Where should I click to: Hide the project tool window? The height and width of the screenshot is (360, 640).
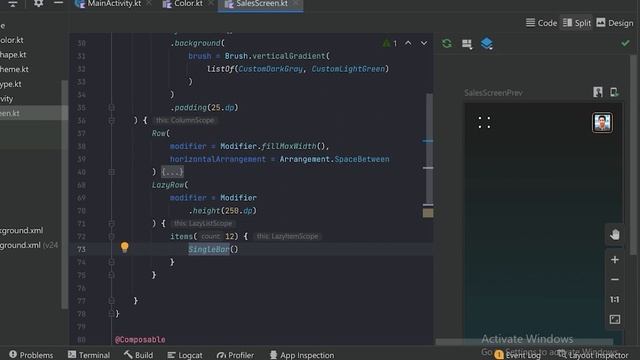coord(58,3)
